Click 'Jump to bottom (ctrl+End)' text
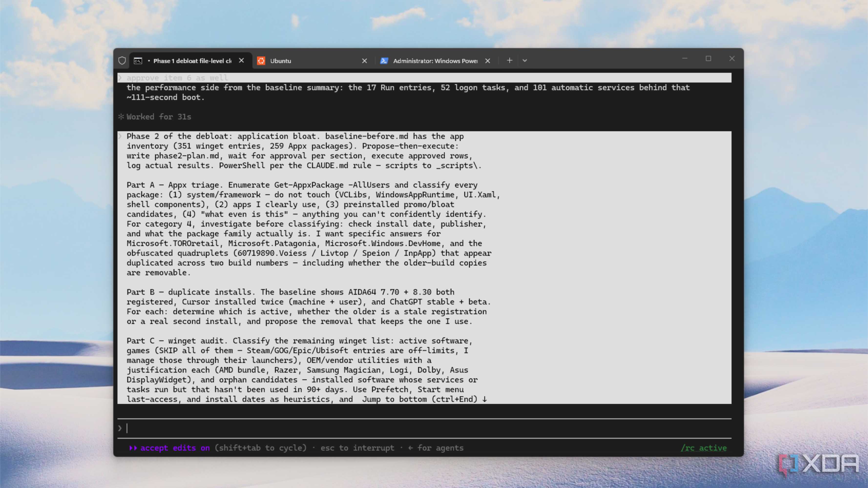This screenshot has height=488, width=868. [425, 399]
